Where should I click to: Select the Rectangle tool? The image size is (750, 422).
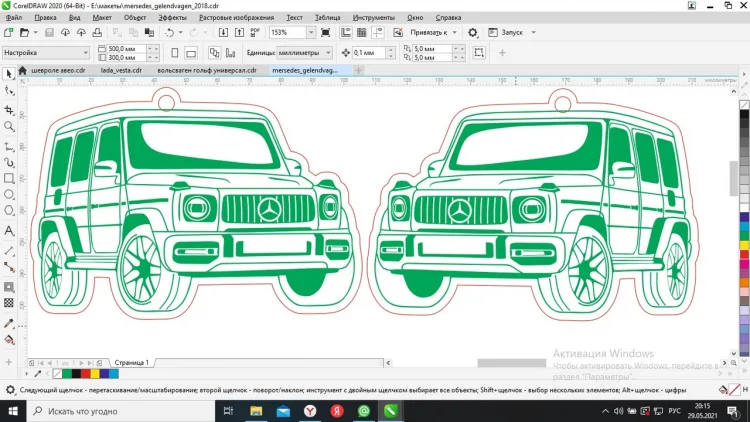point(9,178)
